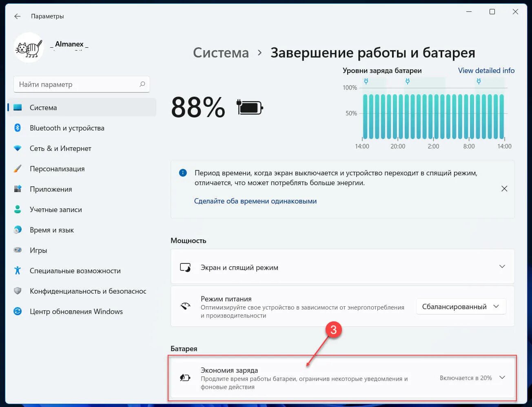The image size is (532, 407).
Task: Click the Уровни заряда батареи heading
Action: (x=382, y=71)
